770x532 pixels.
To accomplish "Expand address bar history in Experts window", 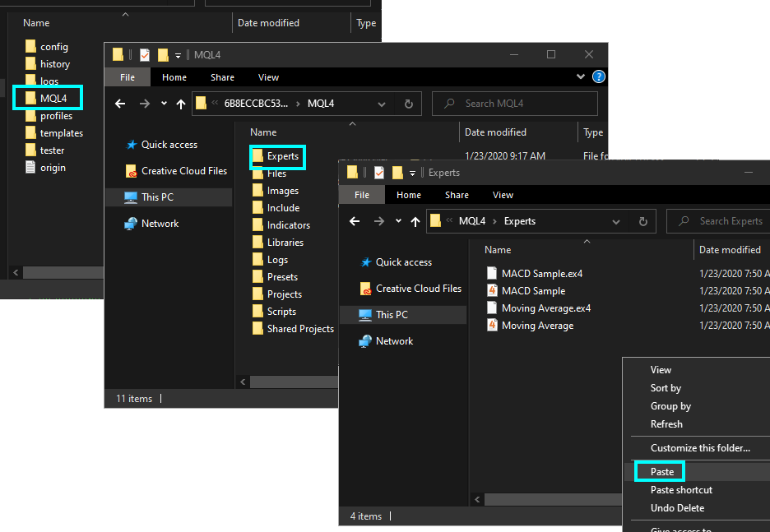I will click(x=616, y=221).
